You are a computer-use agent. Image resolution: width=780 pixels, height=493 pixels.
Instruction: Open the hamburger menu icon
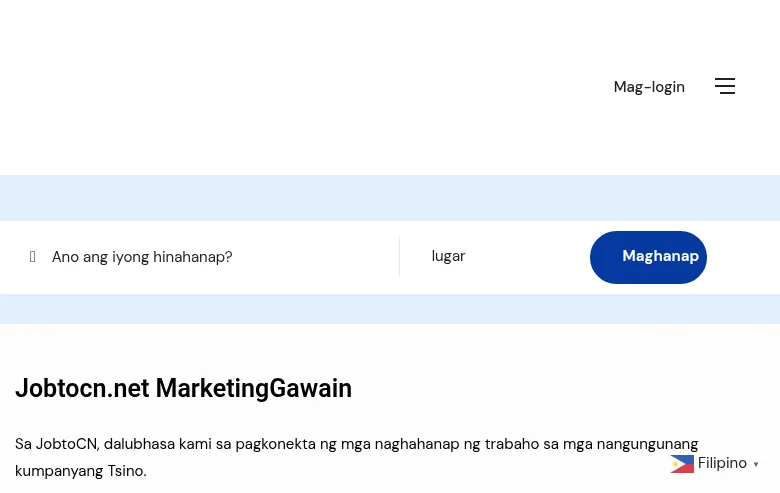pyautogui.click(x=725, y=86)
